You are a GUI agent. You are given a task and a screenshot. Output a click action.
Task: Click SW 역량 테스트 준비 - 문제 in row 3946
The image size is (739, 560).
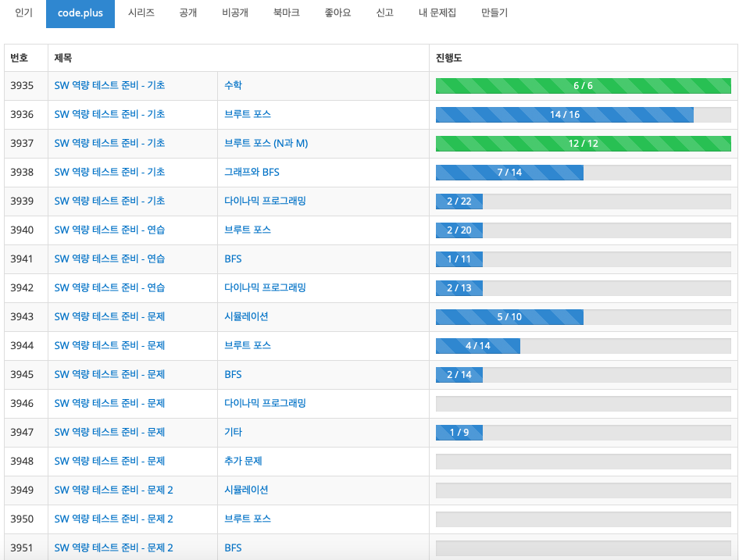click(109, 403)
